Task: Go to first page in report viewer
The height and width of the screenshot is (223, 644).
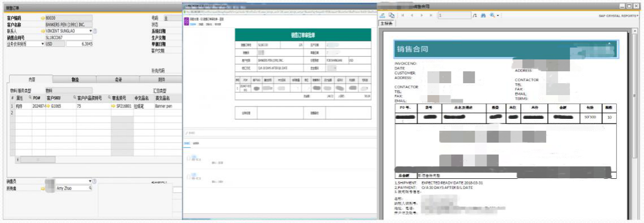Action: [x=402, y=15]
